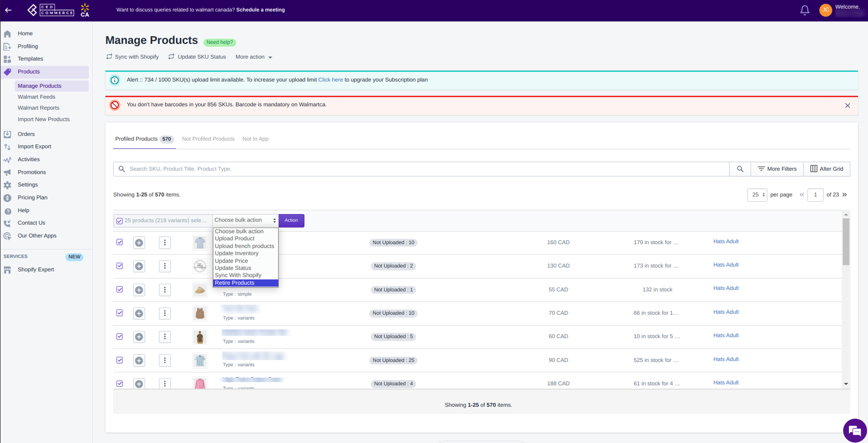Expand the More action dropdown
Screen dimensions: 868x443
[254, 57]
